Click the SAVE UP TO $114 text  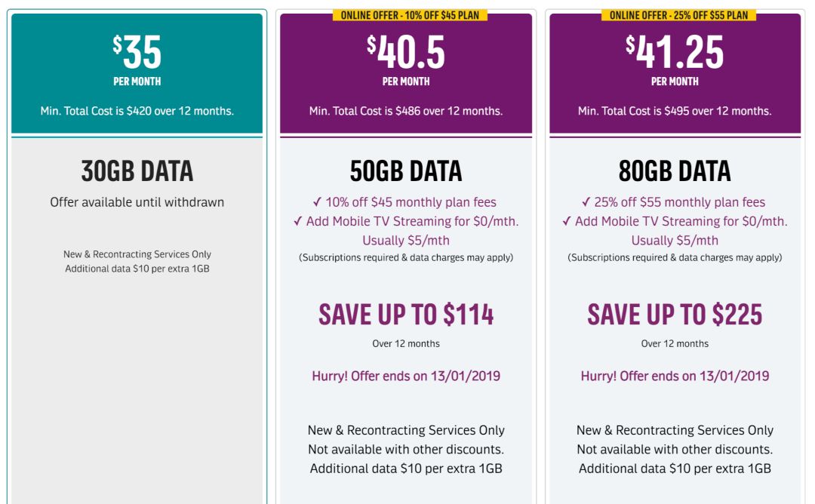pyautogui.click(x=406, y=315)
